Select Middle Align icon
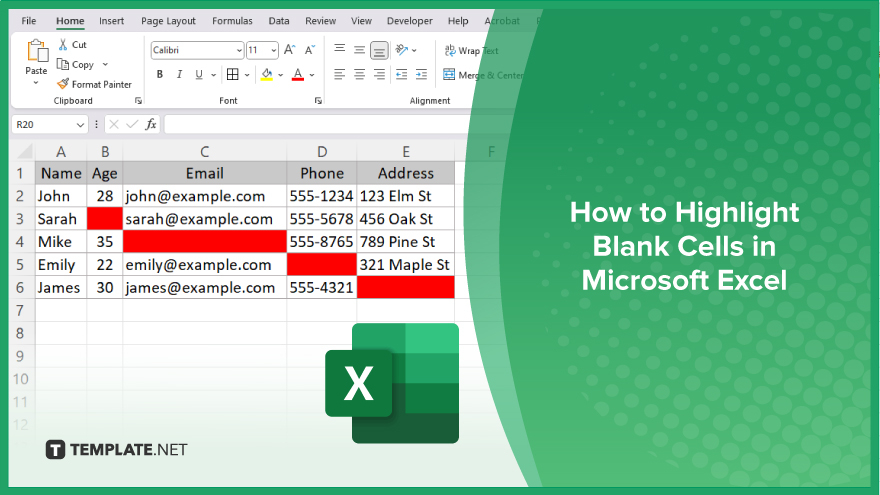 [x=359, y=50]
